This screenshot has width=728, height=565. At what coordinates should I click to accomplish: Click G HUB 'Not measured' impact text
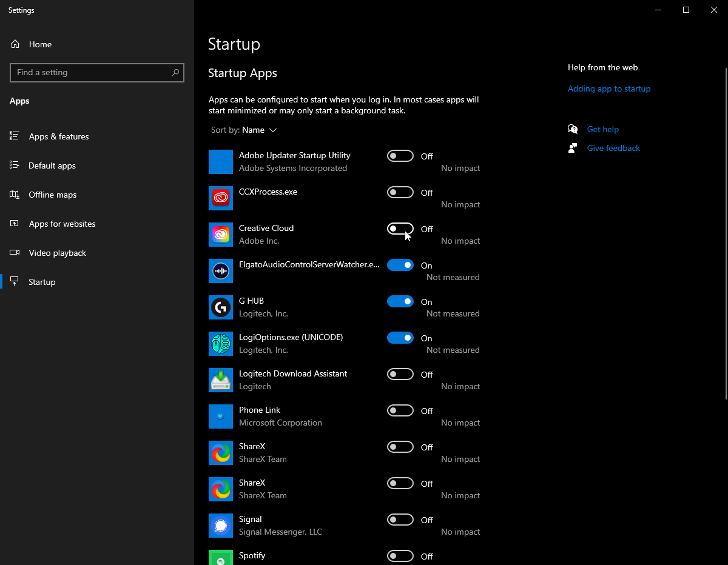(453, 313)
